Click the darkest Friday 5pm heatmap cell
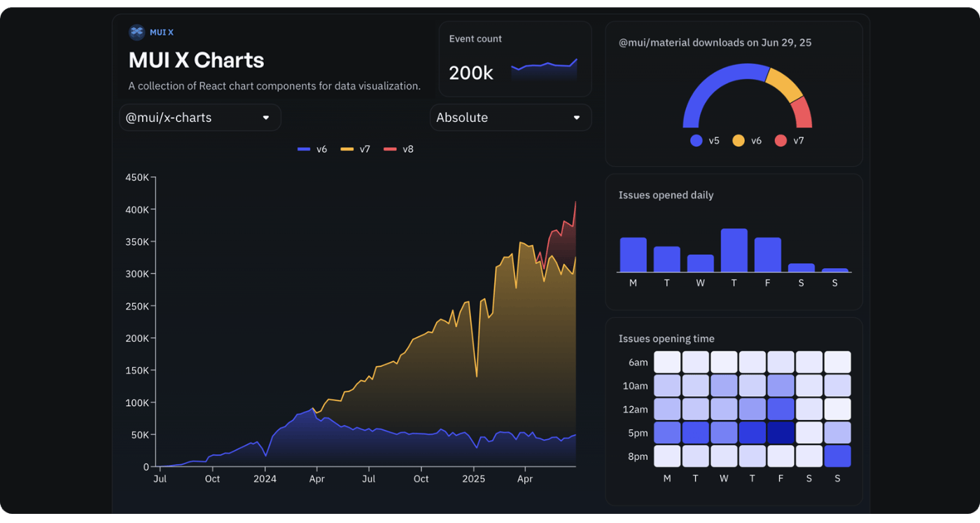 click(780, 433)
